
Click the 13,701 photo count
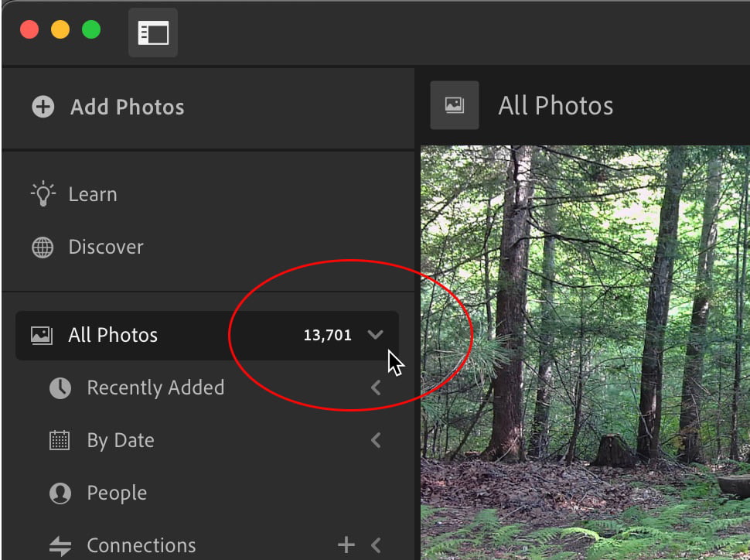pyautogui.click(x=328, y=335)
